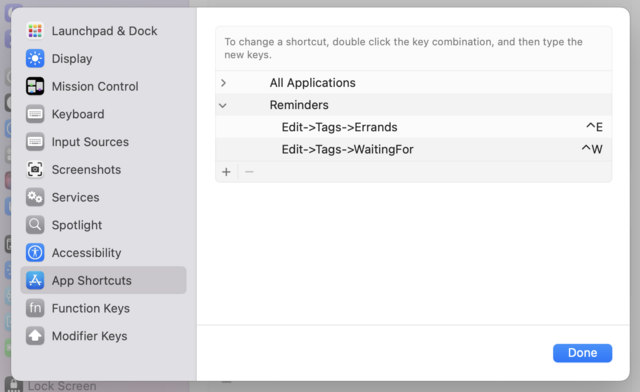Select the Edit->Tags->WaitingFor shortcut row
Screen dimensions: 640x392
click(x=413, y=149)
